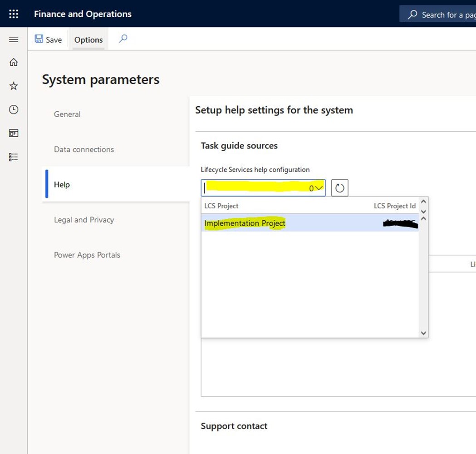
Task: Expand the navigation pane hamburger menu
Action: pos(14,39)
